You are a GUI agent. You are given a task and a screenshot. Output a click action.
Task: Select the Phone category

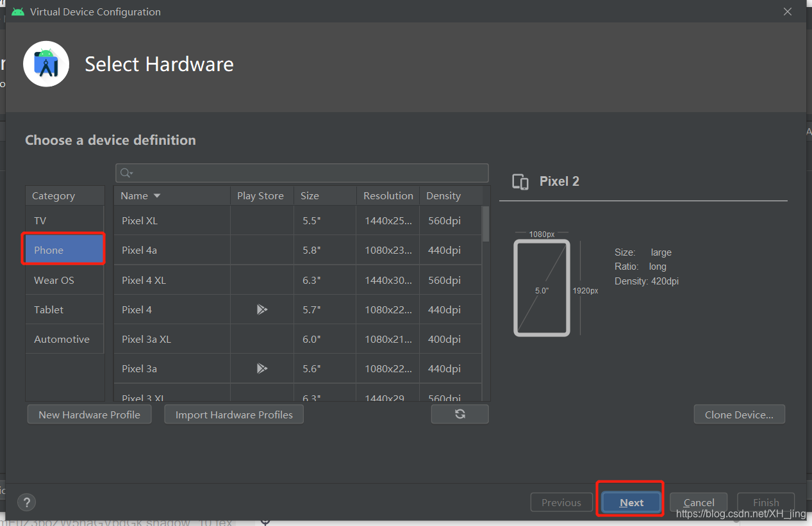coord(65,250)
